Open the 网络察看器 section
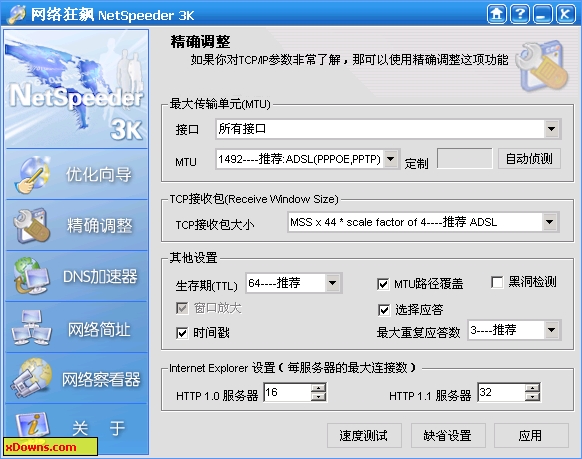582x459 pixels. [x=76, y=379]
